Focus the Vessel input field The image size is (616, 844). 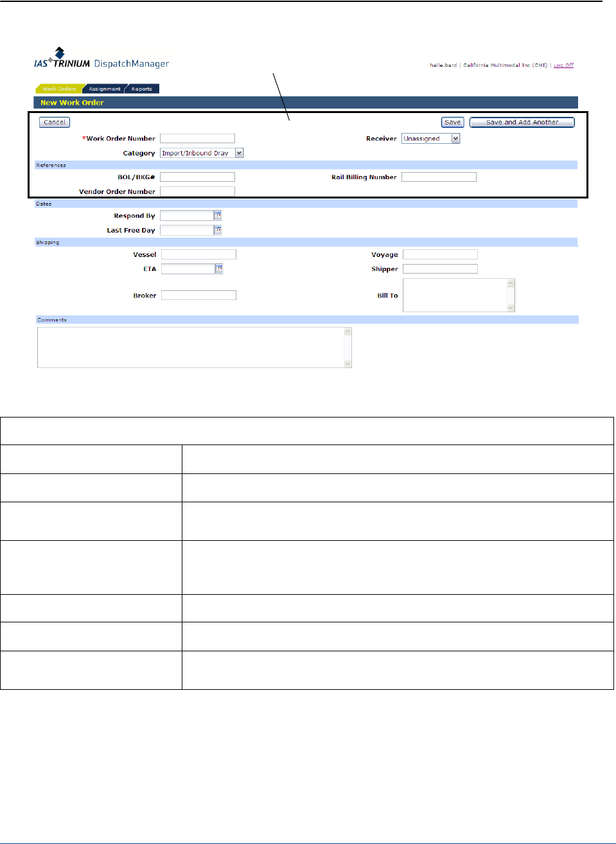click(198, 255)
